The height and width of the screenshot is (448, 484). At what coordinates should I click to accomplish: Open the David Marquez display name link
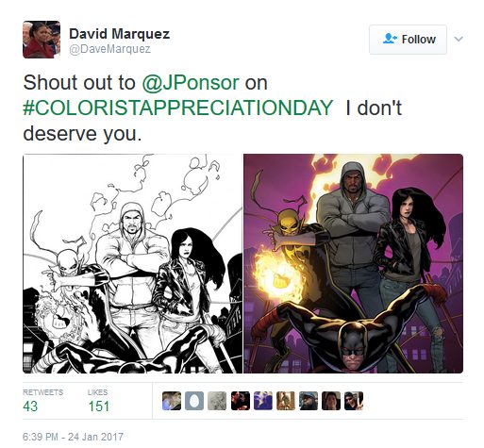(x=119, y=34)
